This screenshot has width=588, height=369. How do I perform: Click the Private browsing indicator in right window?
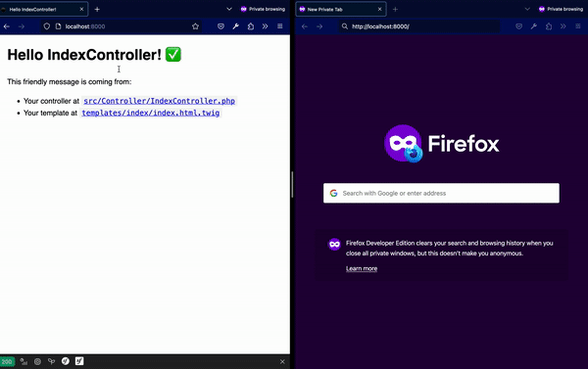pos(561,9)
